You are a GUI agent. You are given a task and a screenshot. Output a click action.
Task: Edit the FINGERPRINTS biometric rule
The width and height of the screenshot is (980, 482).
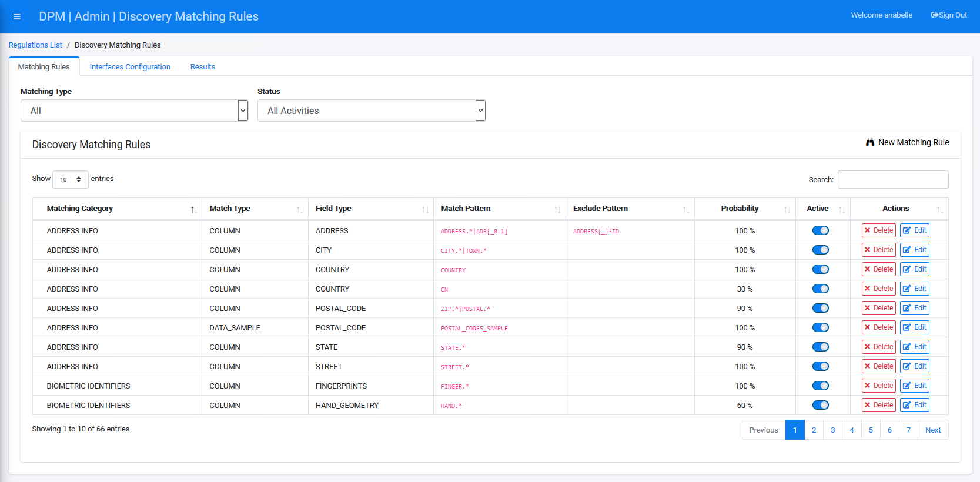pyautogui.click(x=914, y=386)
